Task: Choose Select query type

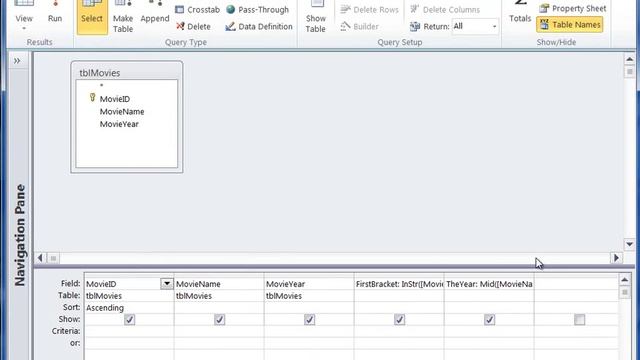Action: pyautogui.click(x=92, y=16)
